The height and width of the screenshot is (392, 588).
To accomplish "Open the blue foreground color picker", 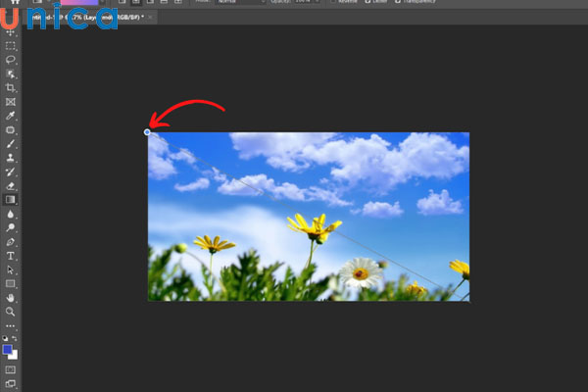I will pos(7,349).
